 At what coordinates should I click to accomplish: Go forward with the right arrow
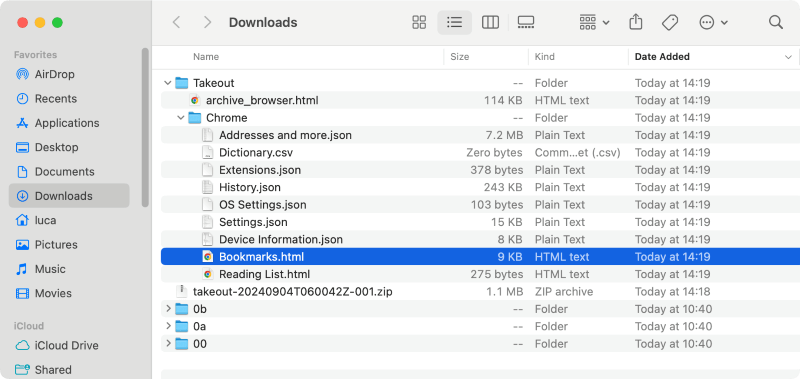(x=207, y=22)
